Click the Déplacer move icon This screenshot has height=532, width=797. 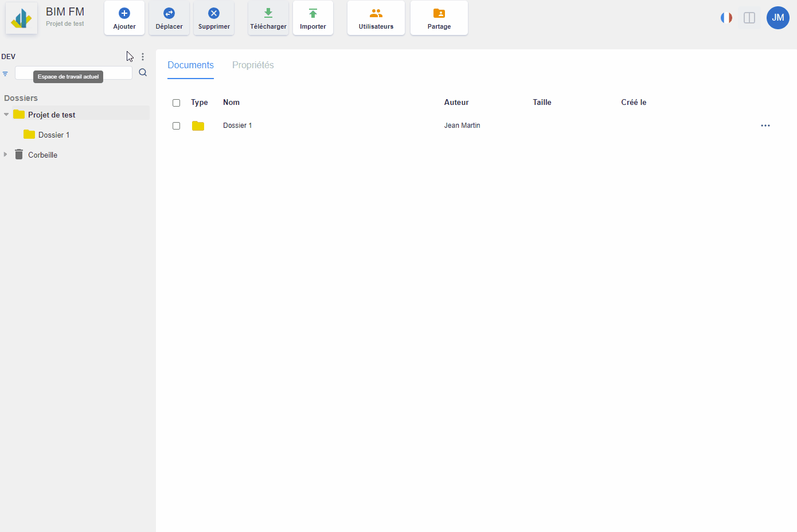(169, 13)
